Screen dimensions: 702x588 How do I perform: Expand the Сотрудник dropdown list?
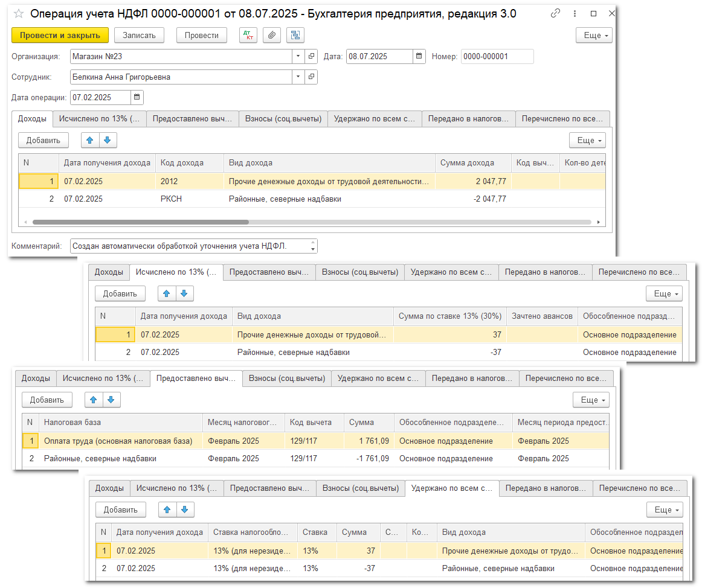coord(298,77)
